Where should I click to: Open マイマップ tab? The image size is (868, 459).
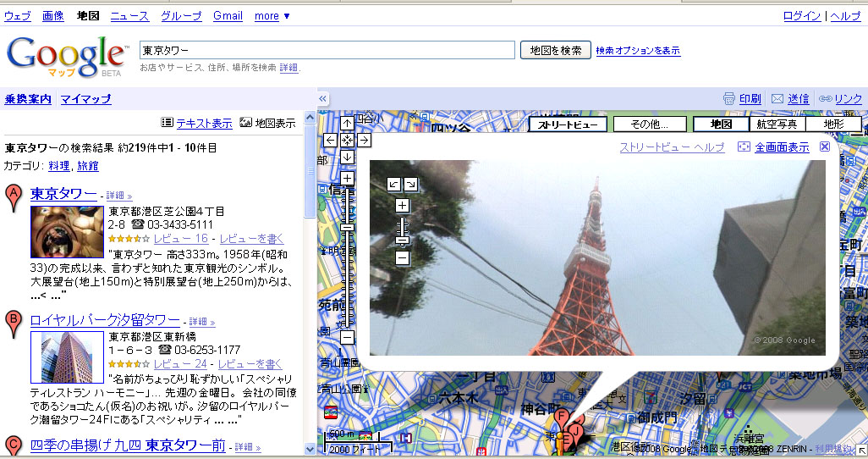85,99
